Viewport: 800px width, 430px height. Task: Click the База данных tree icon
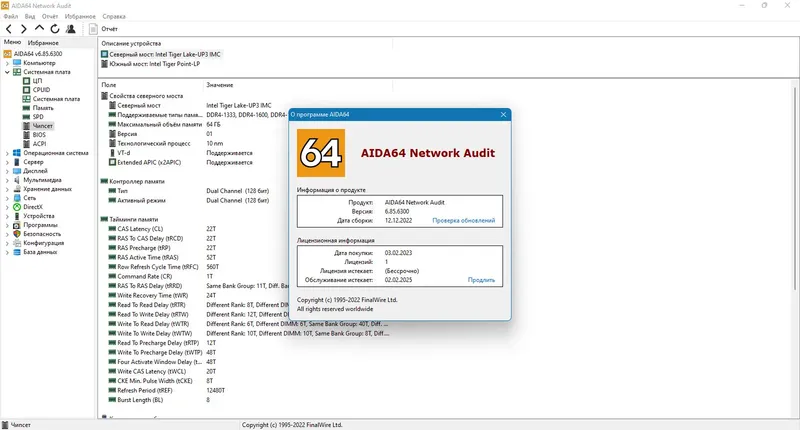(x=17, y=252)
